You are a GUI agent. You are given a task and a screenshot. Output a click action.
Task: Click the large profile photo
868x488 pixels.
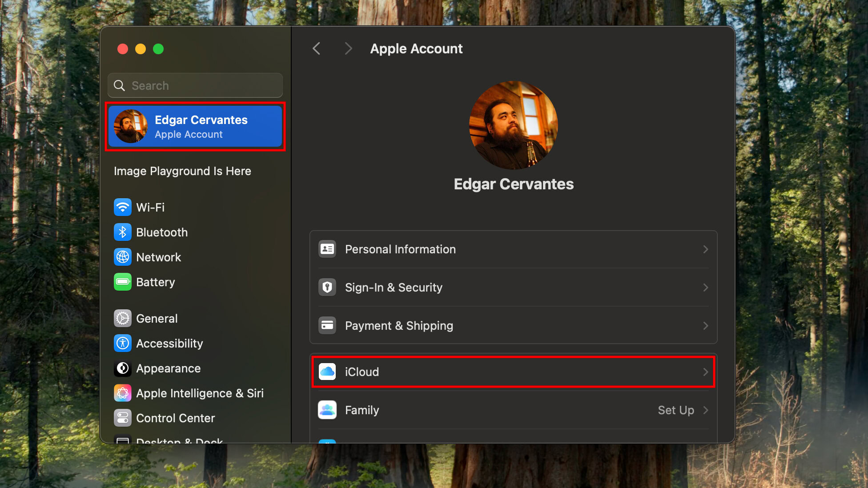pyautogui.click(x=513, y=125)
